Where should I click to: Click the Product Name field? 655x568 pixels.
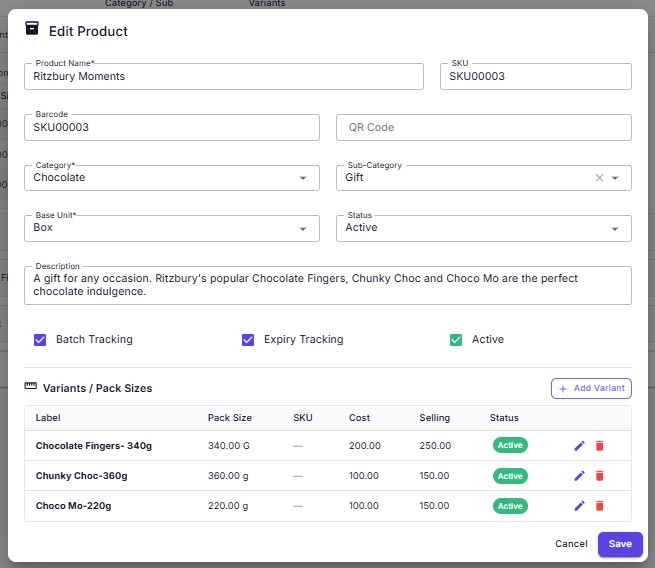[x=224, y=76]
